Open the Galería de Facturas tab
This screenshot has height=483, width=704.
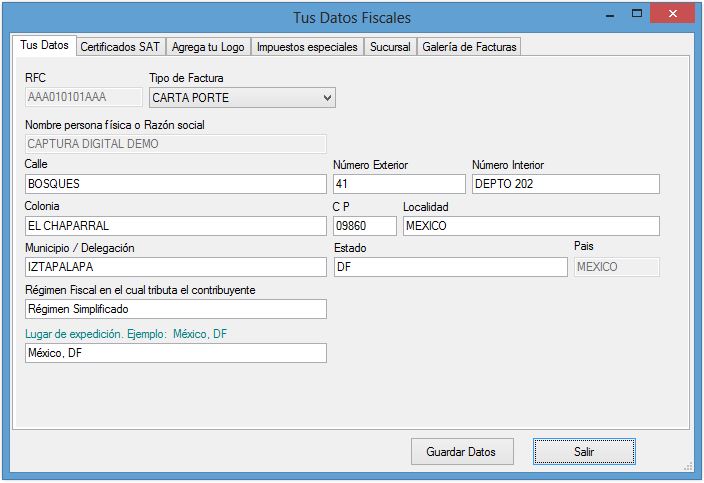tap(468, 47)
